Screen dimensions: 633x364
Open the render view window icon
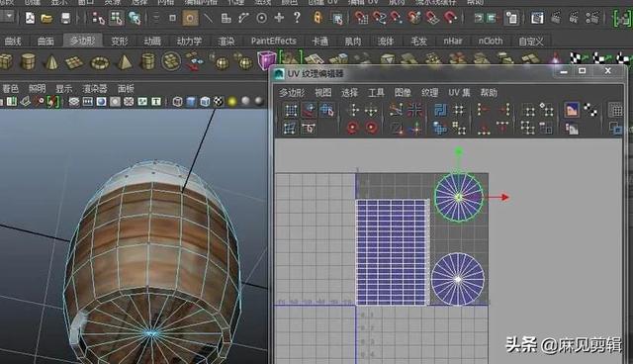click(x=537, y=18)
